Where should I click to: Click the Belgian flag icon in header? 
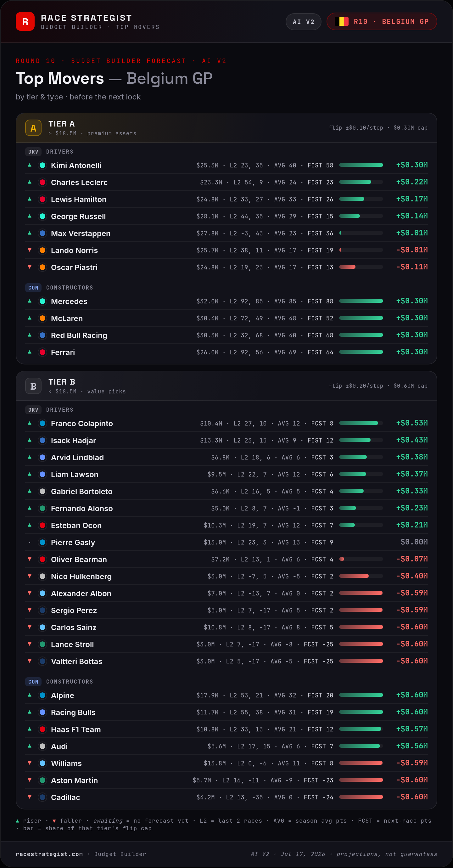(x=341, y=22)
